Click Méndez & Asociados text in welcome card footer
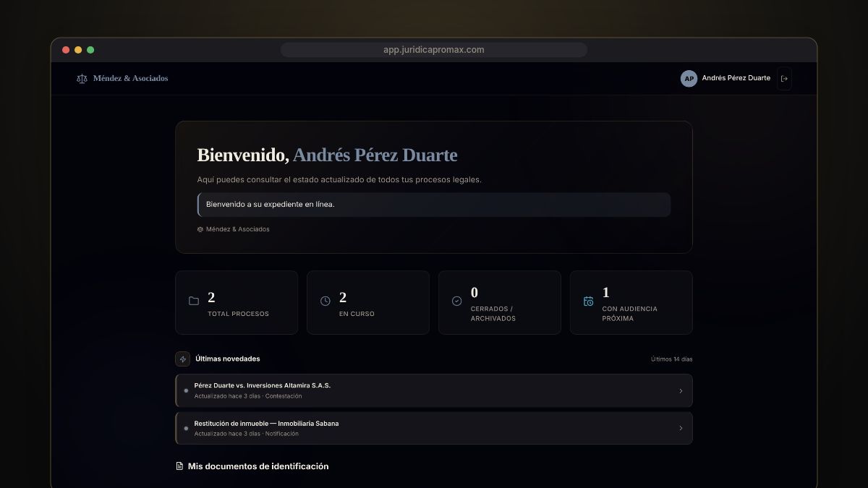The height and width of the screenshot is (488, 868). 238,229
